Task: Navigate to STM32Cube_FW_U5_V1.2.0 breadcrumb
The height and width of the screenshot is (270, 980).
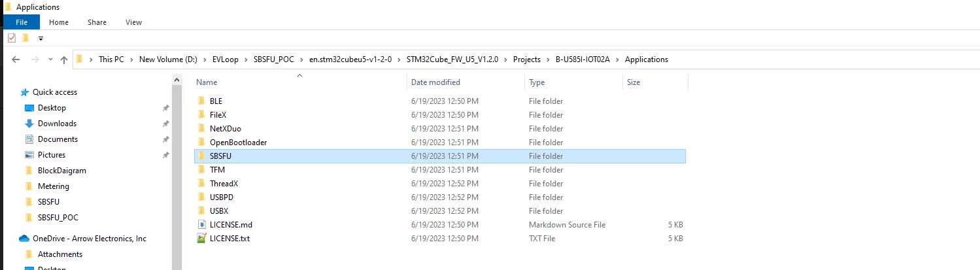Action: click(x=452, y=59)
